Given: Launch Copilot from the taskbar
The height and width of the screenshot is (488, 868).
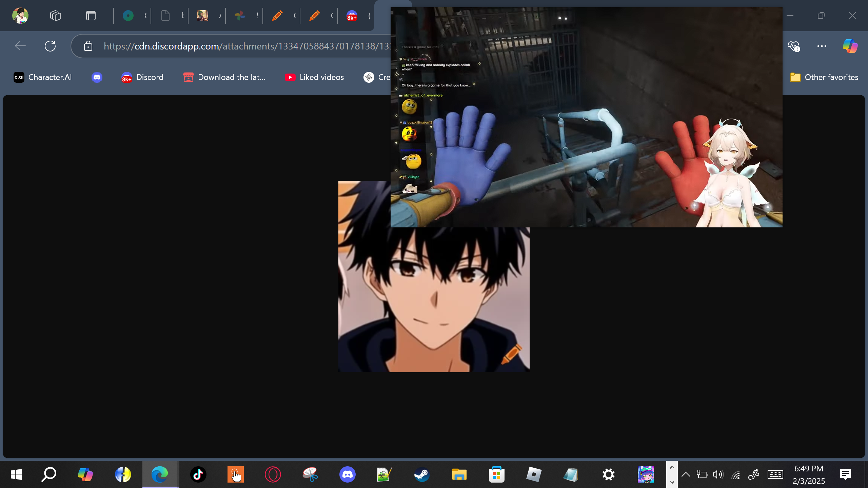Looking at the screenshot, I should click(x=85, y=474).
